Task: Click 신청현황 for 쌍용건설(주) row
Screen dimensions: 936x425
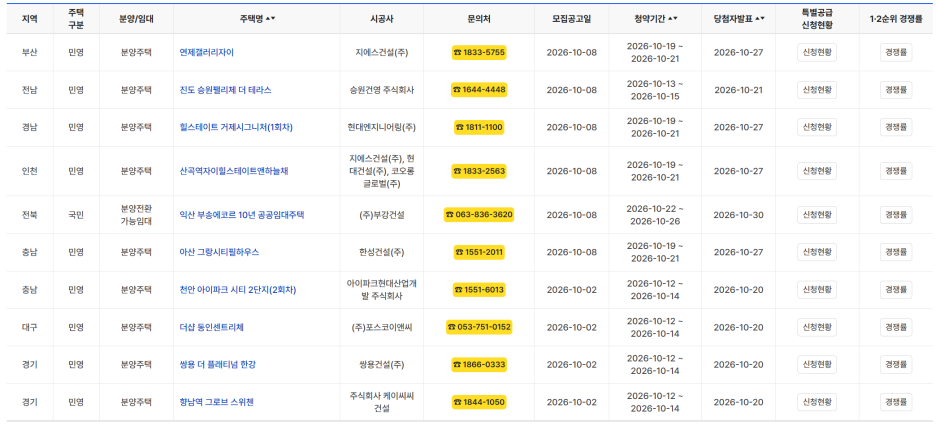Action: 817,365
